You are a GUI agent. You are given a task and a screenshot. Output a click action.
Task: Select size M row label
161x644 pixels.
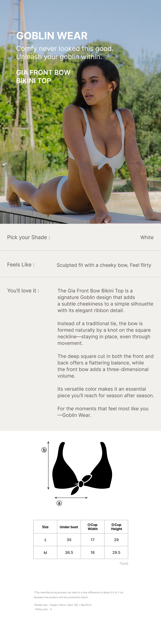click(45, 553)
